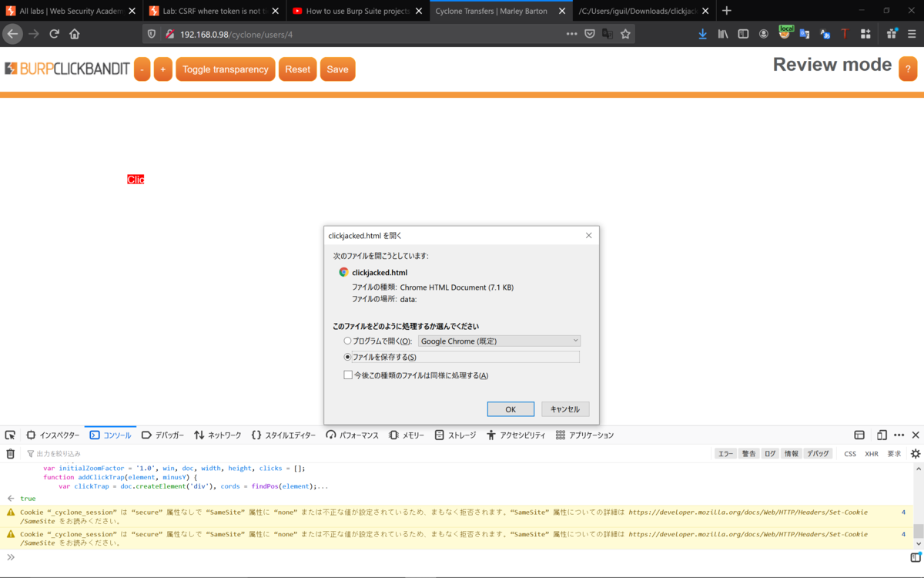Toggle the XHR console filter
Screen dimensions: 924x578
(872, 454)
